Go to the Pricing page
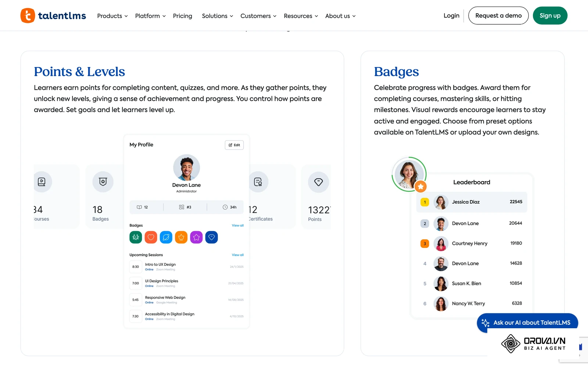 183,16
